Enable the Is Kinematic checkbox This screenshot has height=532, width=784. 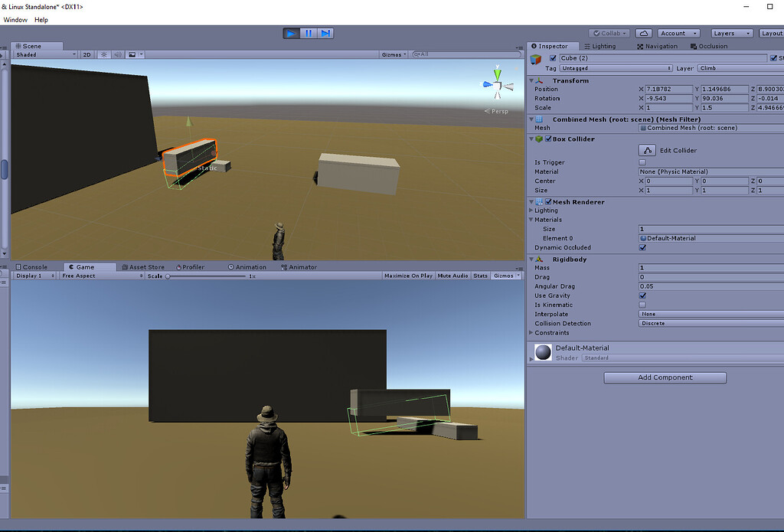coord(642,305)
